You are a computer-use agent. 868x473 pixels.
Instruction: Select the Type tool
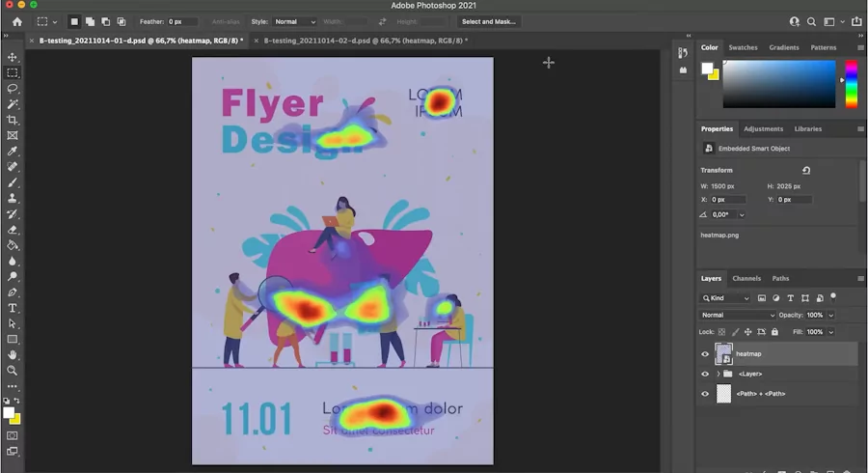[13, 308]
